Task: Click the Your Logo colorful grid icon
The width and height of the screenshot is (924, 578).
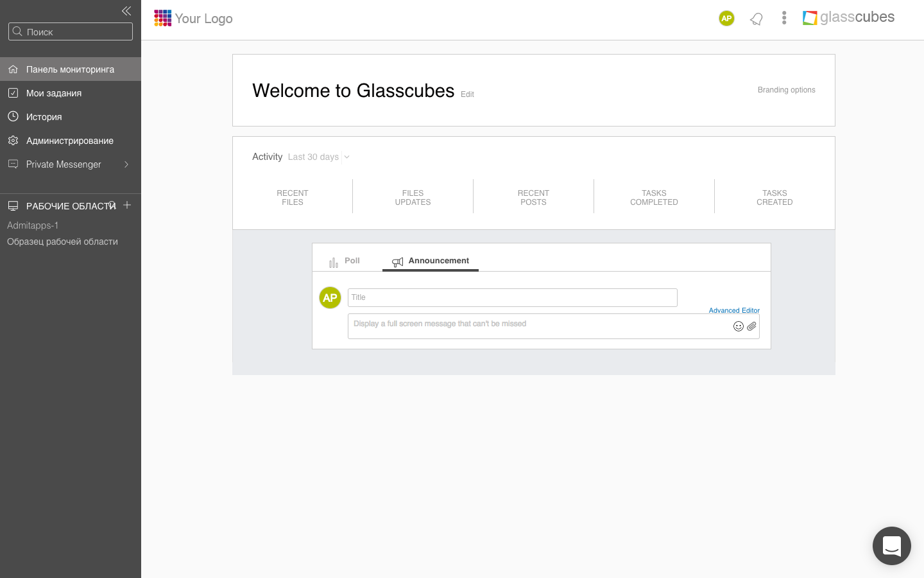Action: pyautogui.click(x=163, y=18)
